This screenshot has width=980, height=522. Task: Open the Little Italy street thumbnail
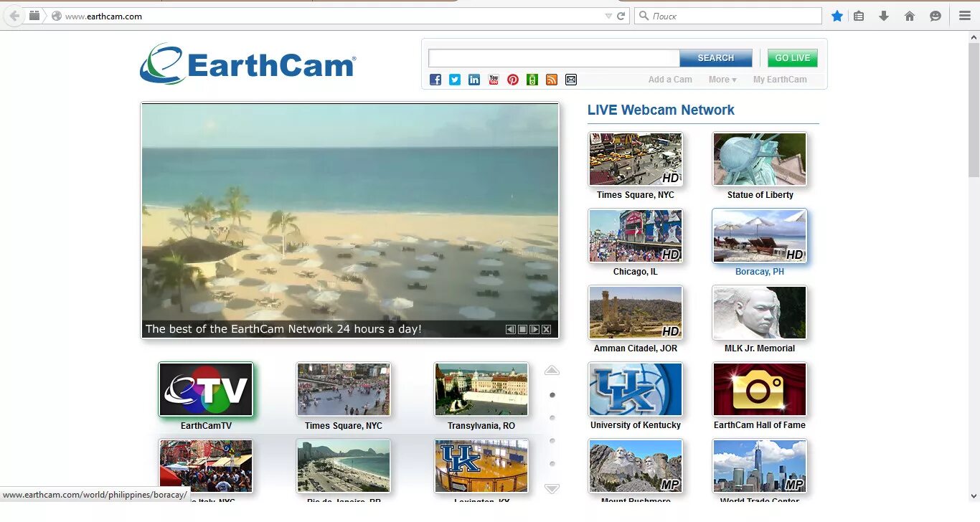(x=206, y=466)
